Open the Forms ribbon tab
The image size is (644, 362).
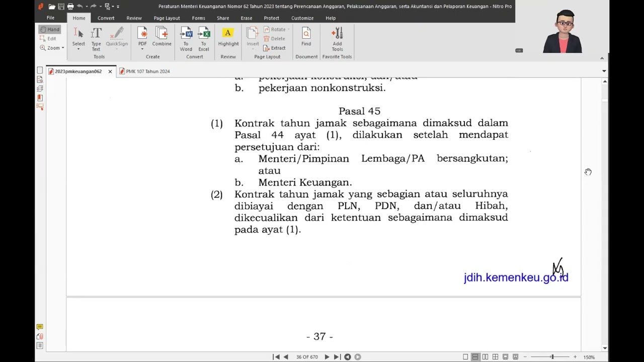coord(198,18)
